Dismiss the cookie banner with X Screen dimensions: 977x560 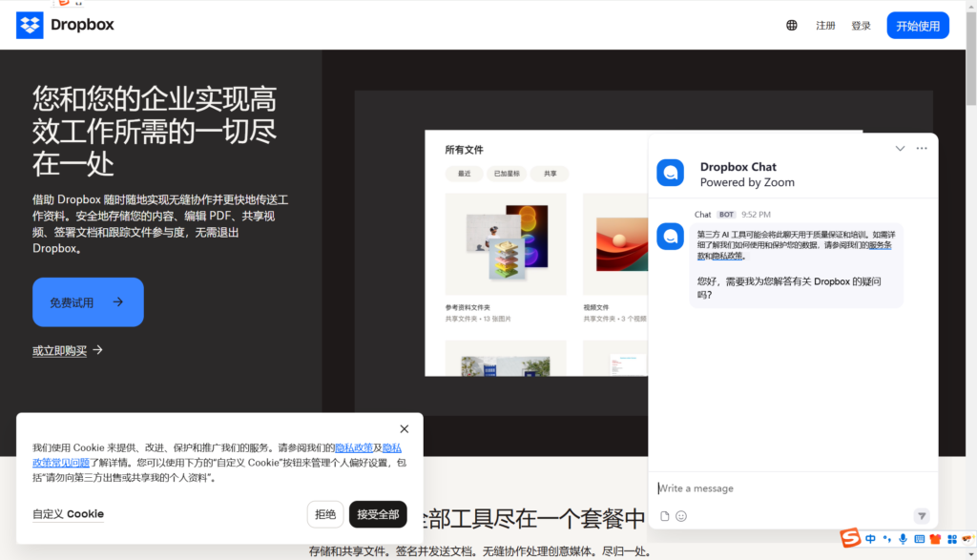[404, 428]
